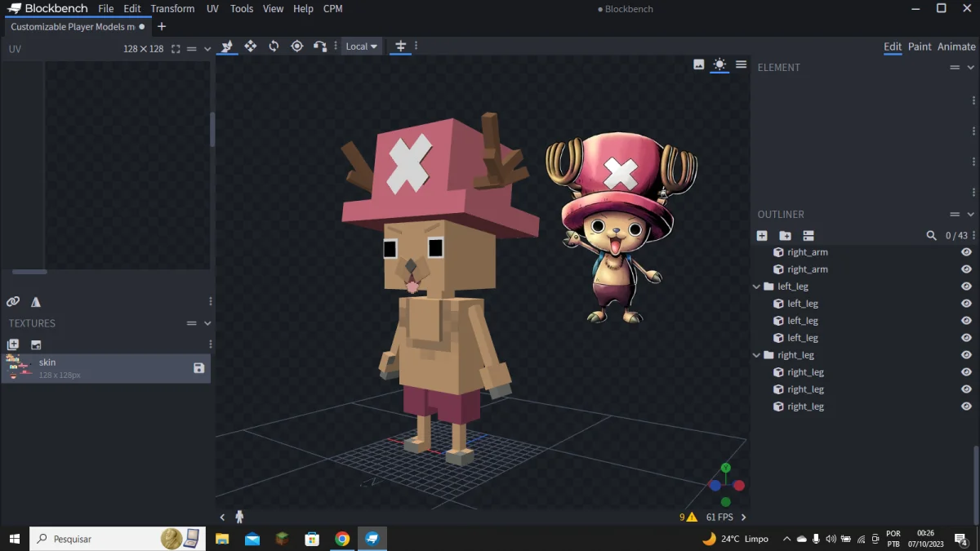Switch to Animate mode
This screenshot has height=551, width=980.
point(956,47)
